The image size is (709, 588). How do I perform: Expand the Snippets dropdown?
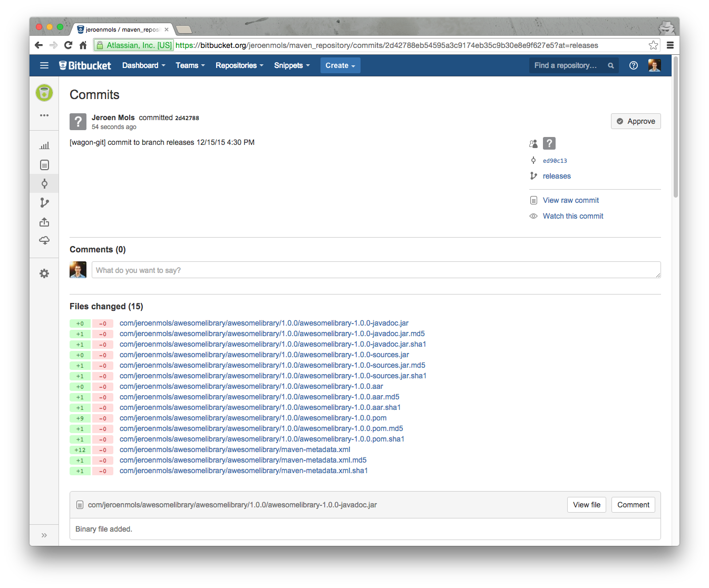tap(292, 65)
